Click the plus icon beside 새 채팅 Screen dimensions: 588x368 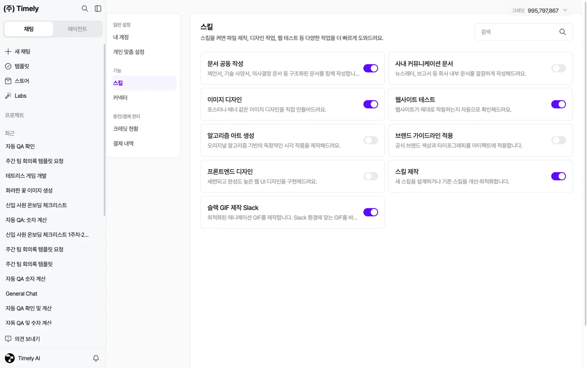tap(8, 52)
